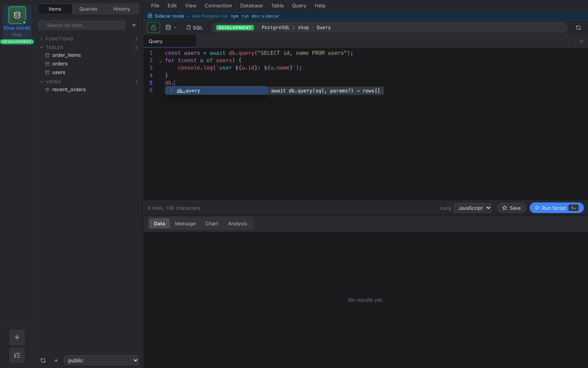
Task: Click the shop breadcrumb text
Action: point(303,28)
